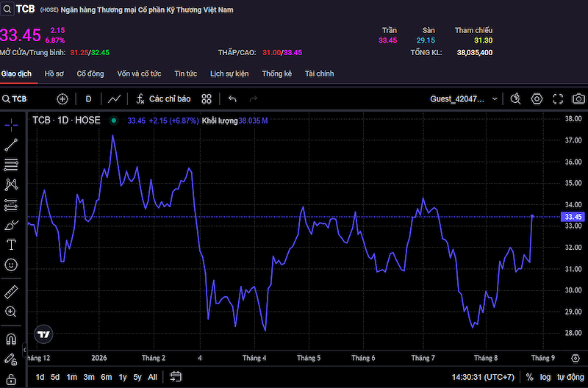Switch to Cổ đông tab
The image size is (588, 388).
90,73
